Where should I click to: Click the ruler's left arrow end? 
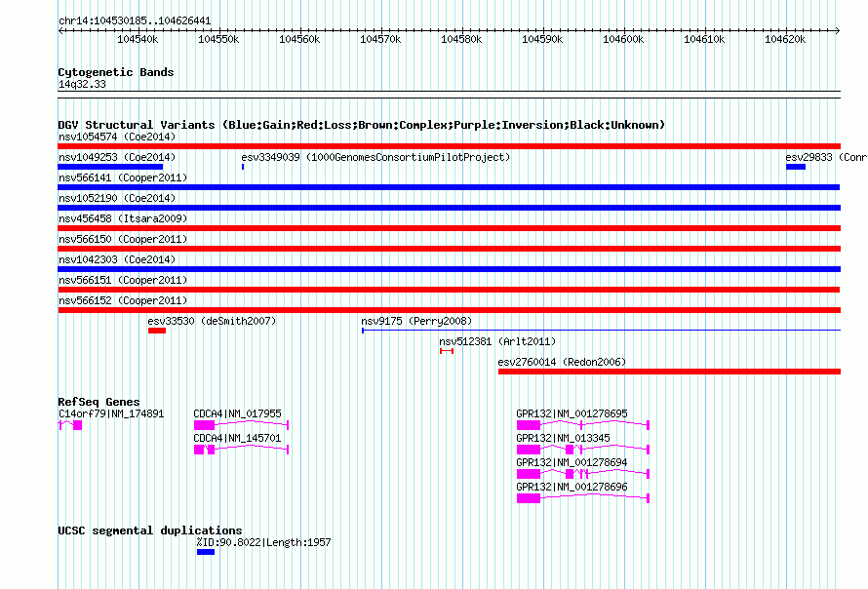click(60, 31)
